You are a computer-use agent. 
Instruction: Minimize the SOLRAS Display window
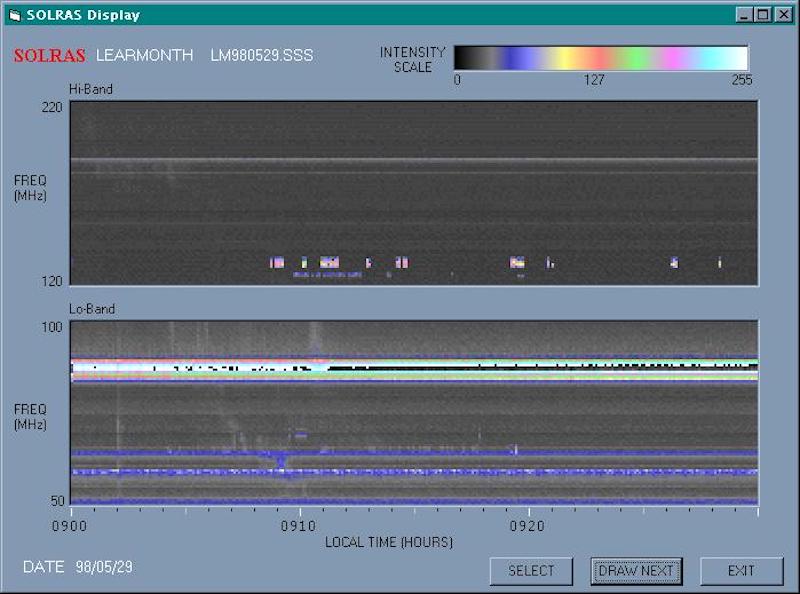click(x=745, y=15)
